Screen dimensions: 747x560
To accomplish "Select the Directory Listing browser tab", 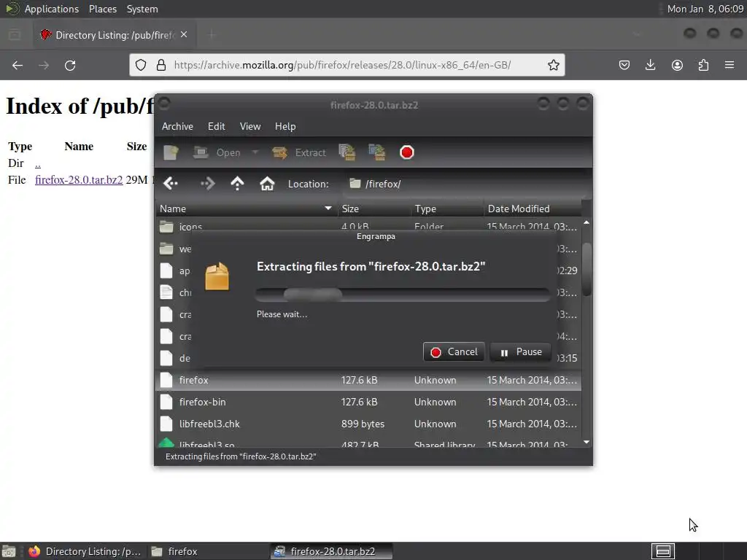I will point(115,35).
